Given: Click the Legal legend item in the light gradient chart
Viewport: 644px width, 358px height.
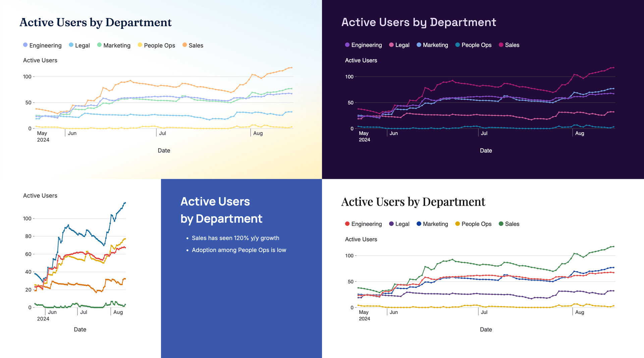Looking at the screenshot, I should pyautogui.click(x=79, y=45).
